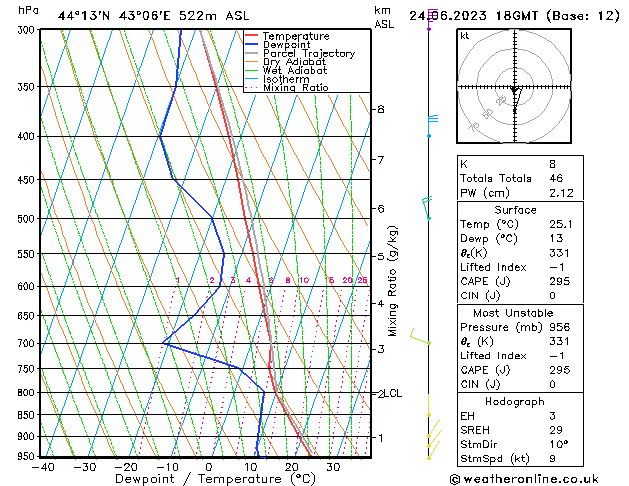Viewport: 629px width, 486px height.
Task: Click the Parcel Trajectory legend entry
Action: 308,54
